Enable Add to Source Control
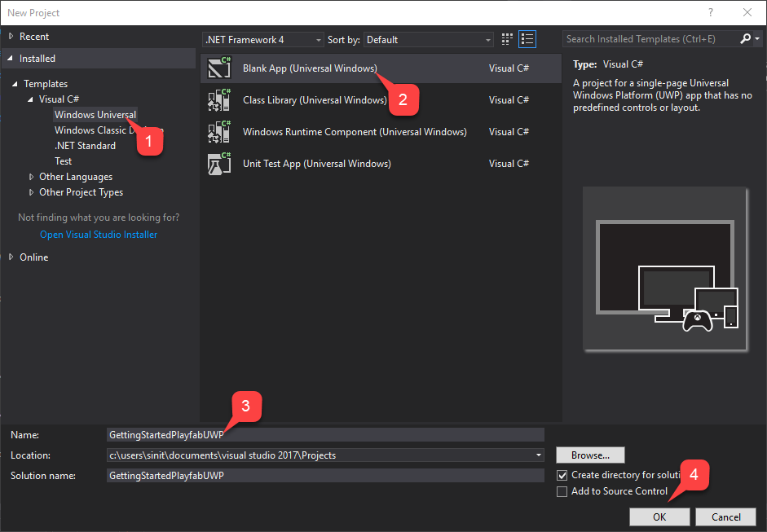Screen dimensions: 767x532 point(563,490)
